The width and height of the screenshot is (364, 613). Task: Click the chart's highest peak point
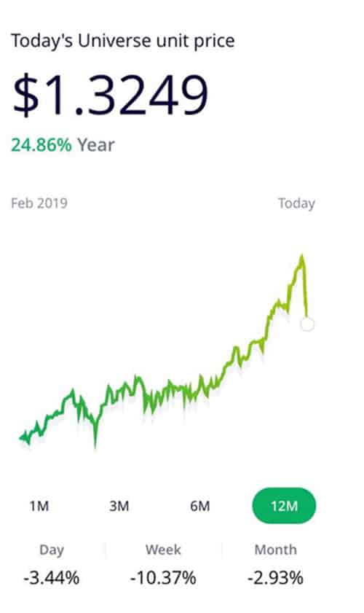pyautogui.click(x=301, y=257)
